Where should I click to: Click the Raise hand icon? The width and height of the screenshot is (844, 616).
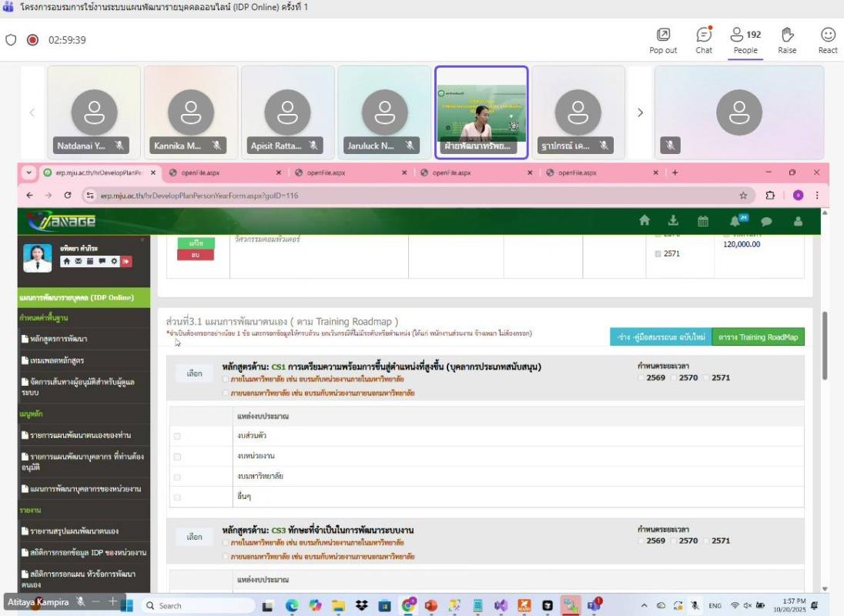(x=787, y=39)
